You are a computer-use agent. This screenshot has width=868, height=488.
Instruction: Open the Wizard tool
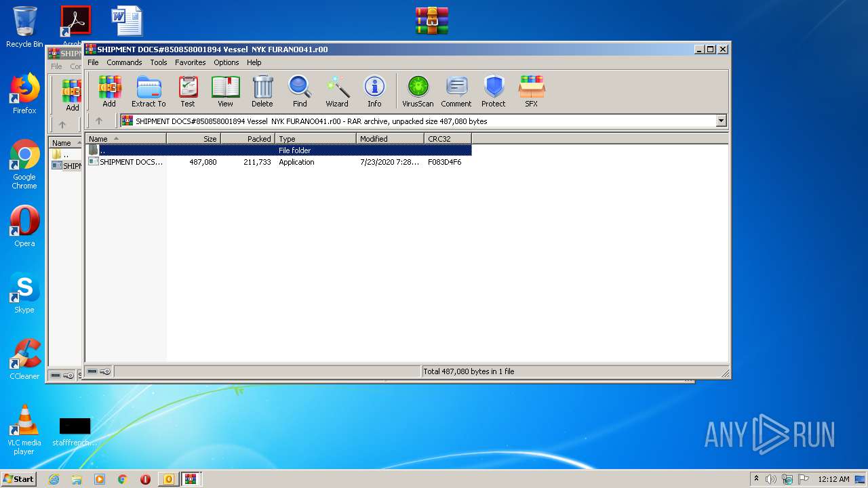pos(337,91)
